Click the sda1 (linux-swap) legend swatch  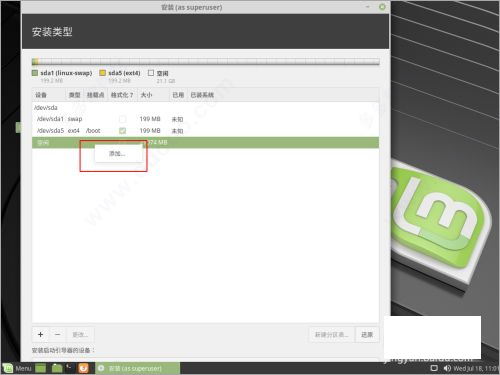click(x=35, y=73)
